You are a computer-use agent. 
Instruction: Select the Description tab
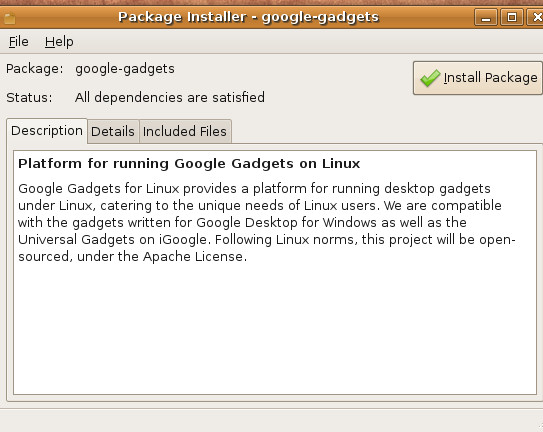(x=47, y=131)
